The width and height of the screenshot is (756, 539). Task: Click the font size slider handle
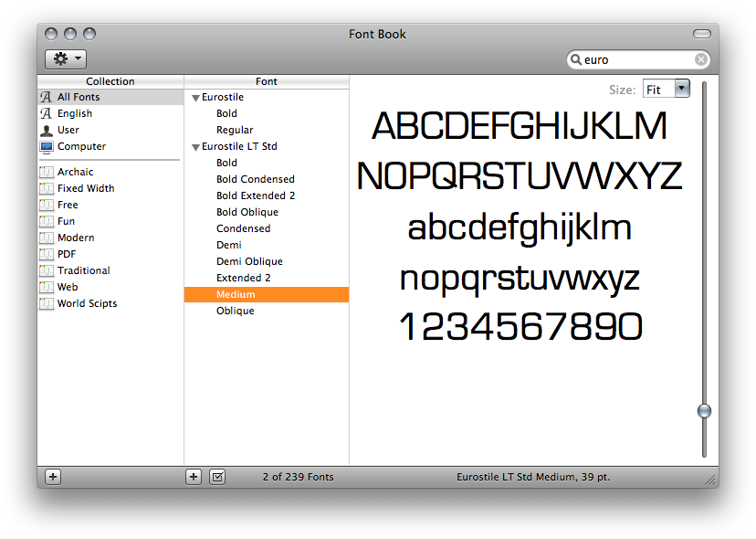[704, 411]
